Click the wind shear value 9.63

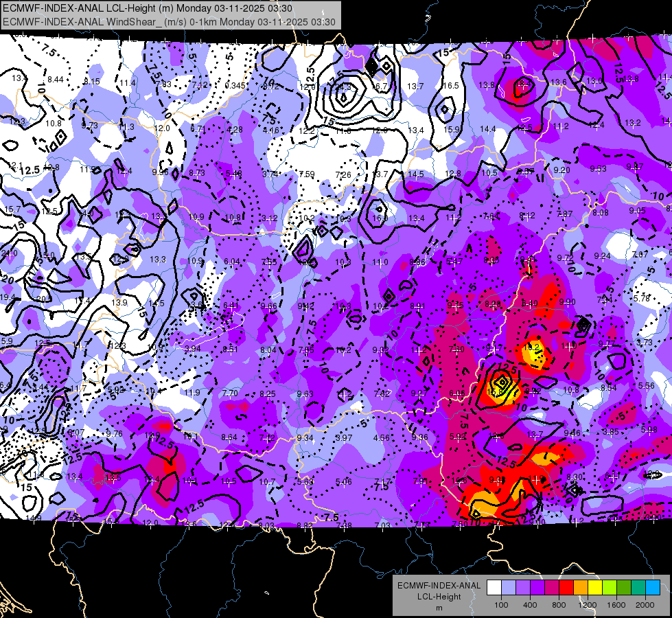pyautogui.click(x=305, y=393)
